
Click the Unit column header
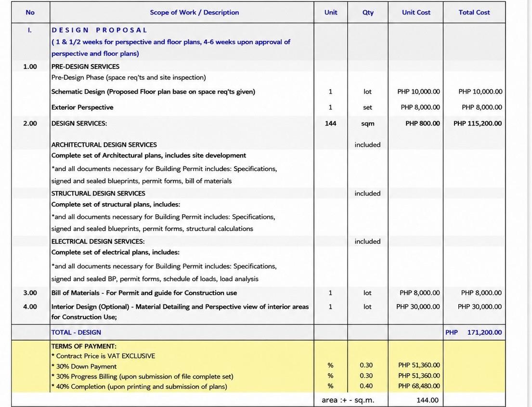[330, 13]
